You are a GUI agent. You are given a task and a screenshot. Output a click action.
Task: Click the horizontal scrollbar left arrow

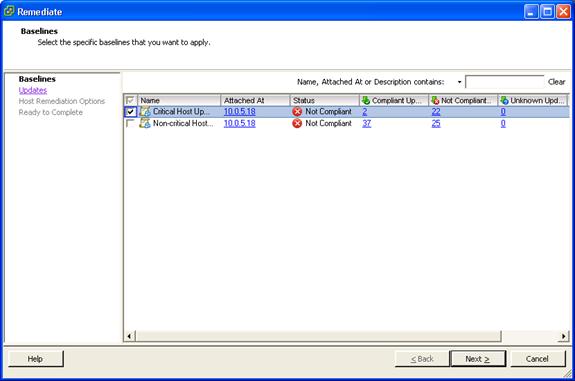coord(129,336)
